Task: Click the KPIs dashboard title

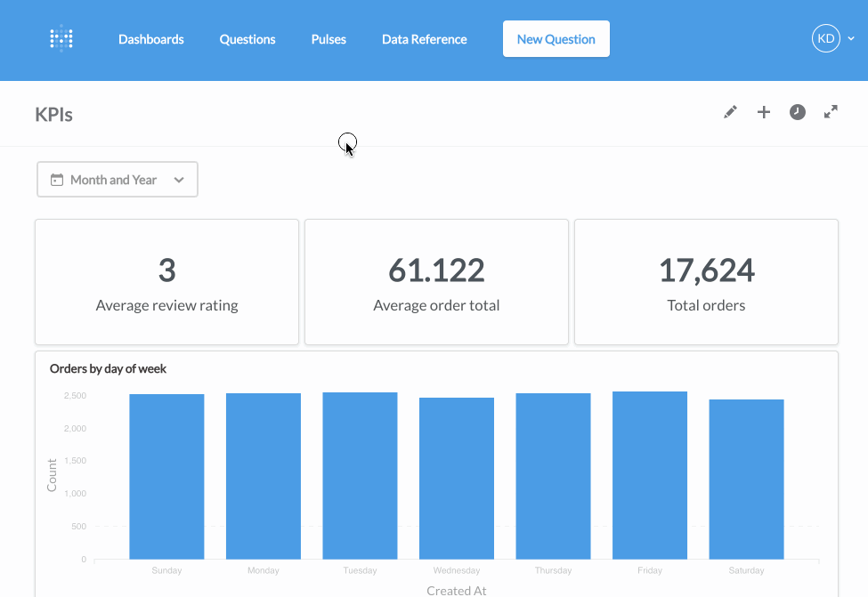Action: [53, 114]
